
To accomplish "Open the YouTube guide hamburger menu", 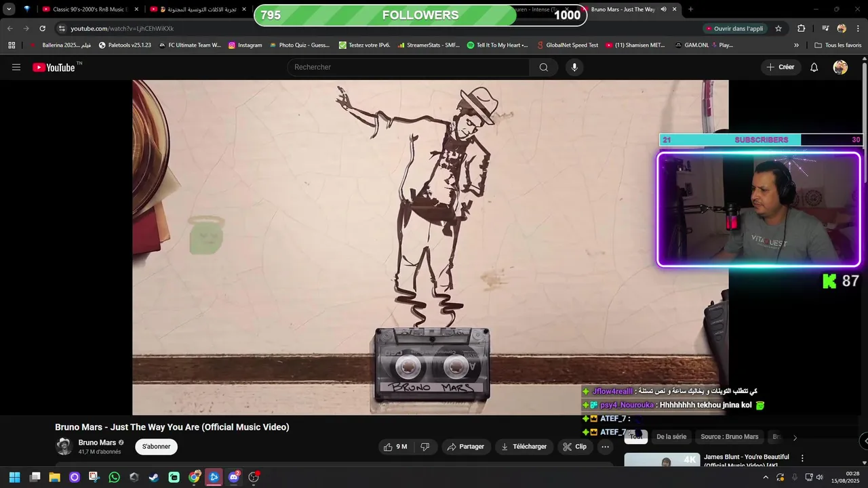I will click(16, 67).
